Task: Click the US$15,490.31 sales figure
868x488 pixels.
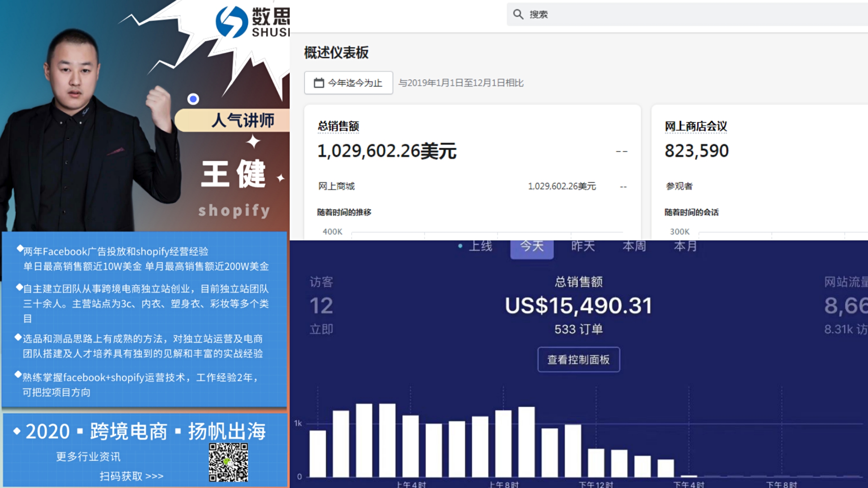Action: (579, 306)
